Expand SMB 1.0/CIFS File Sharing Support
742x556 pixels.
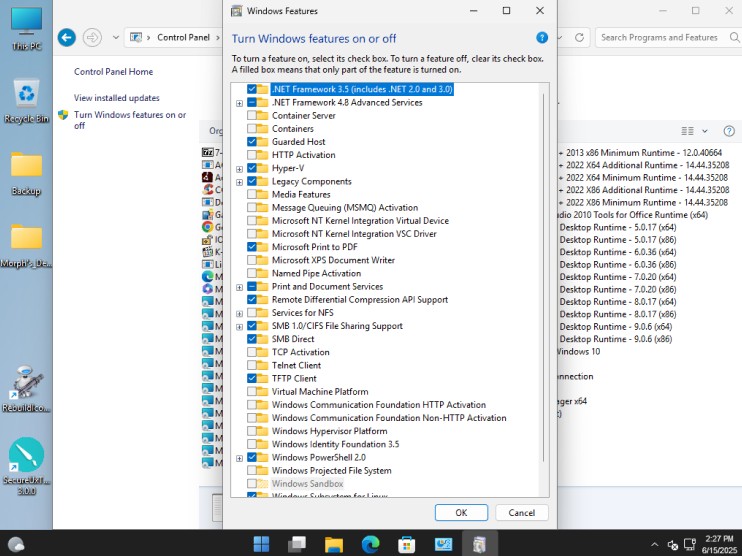[239, 327]
